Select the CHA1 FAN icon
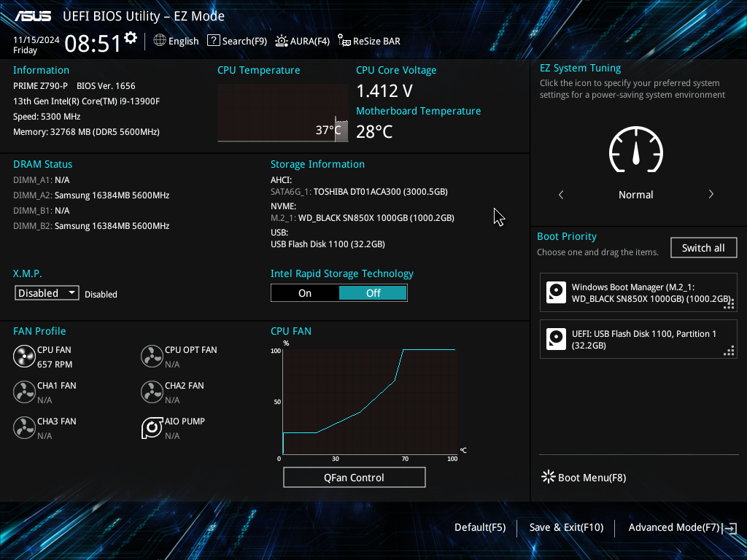 (x=24, y=392)
